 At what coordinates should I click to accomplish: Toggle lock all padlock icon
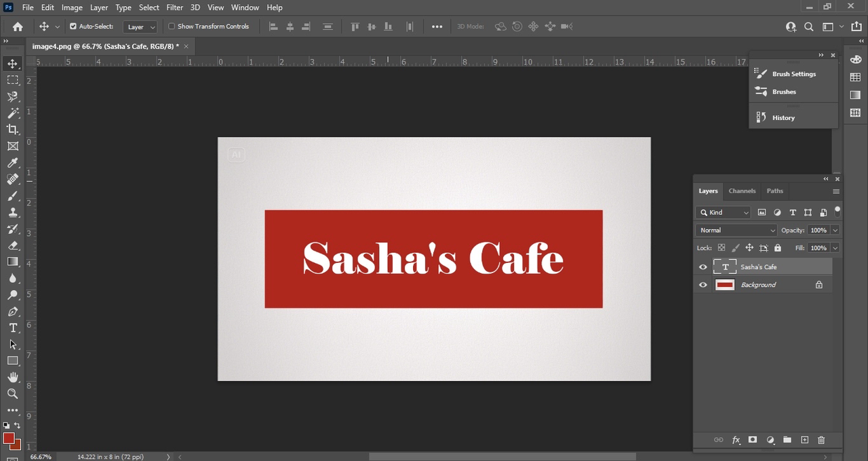(778, 248)
